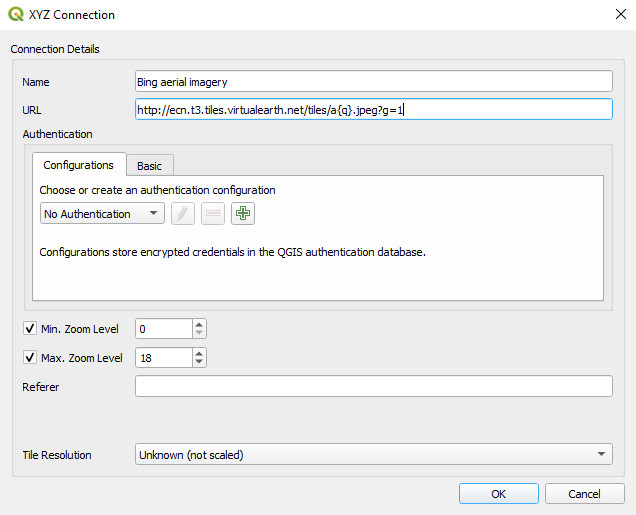Viewport: 636px width, 515px height.
Task: Click the add authentication configuration plus icon
Action: (243, 213)
